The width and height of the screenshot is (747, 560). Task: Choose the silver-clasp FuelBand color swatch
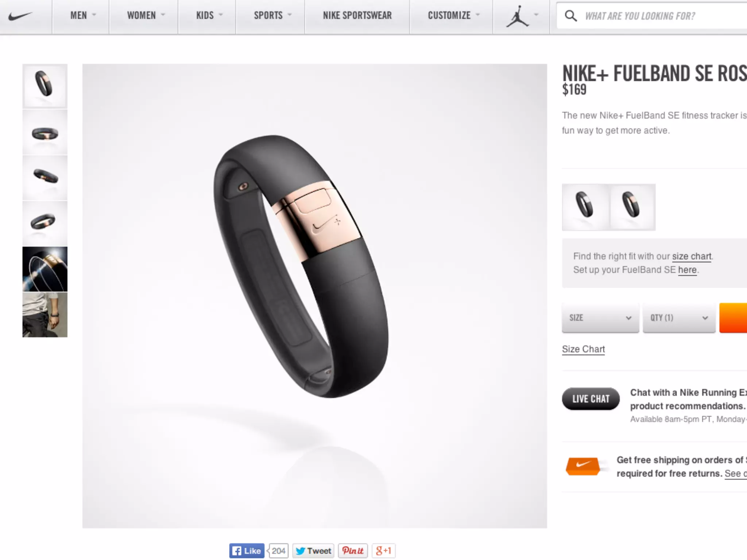(585, 207)
